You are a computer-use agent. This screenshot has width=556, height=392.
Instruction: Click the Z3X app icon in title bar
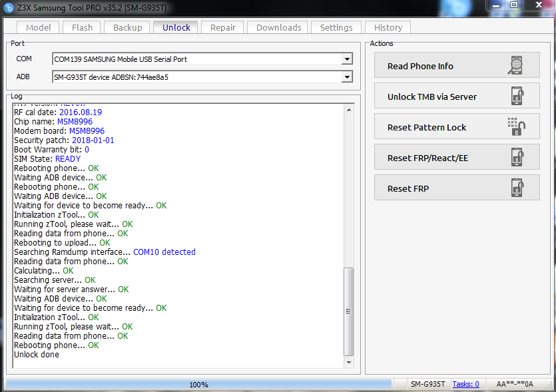click(9, 7)
